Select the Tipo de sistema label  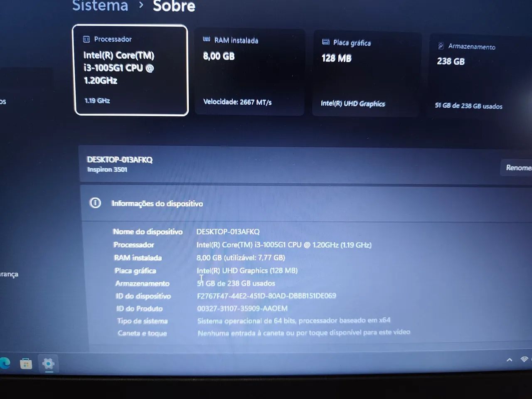click(x=142, y=321)
